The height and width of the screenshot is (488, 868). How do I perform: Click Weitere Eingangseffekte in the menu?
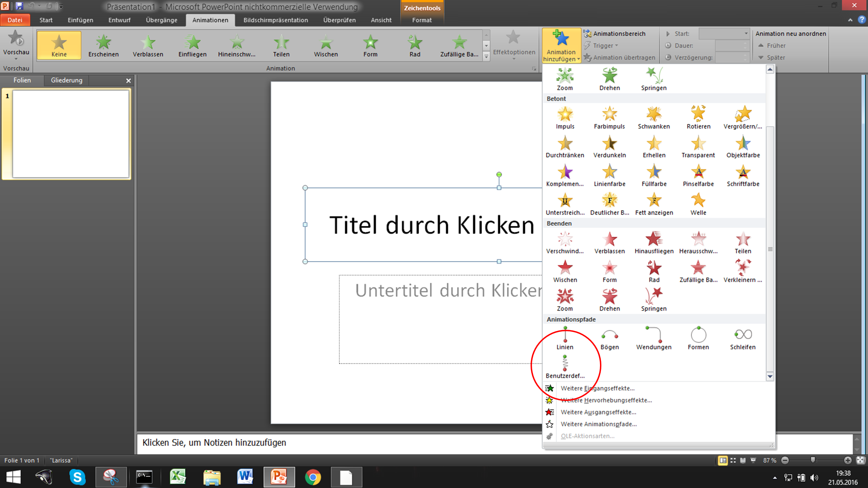coord(598,388)
